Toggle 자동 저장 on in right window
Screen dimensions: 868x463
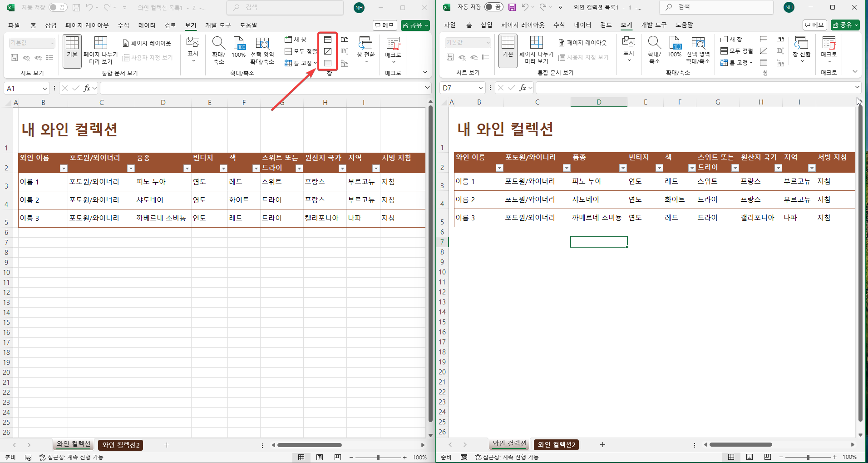coord(493,7)
